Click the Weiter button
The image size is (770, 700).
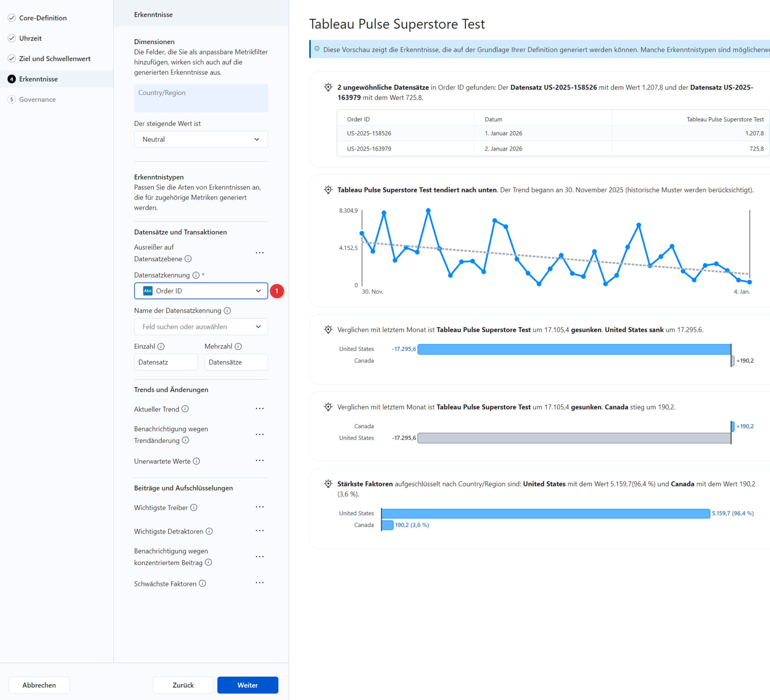click(248, 685)
